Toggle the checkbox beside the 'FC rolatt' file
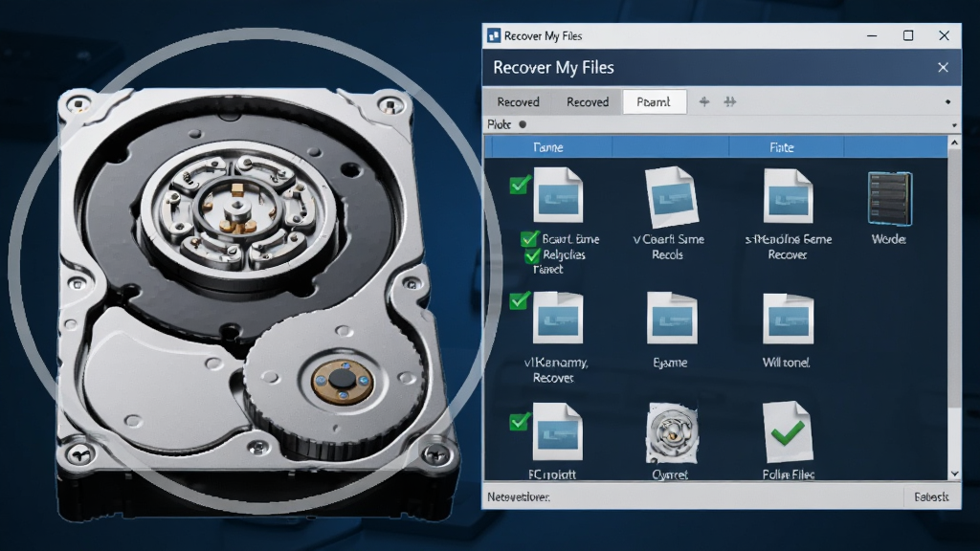980x551 pixels. 520,422
